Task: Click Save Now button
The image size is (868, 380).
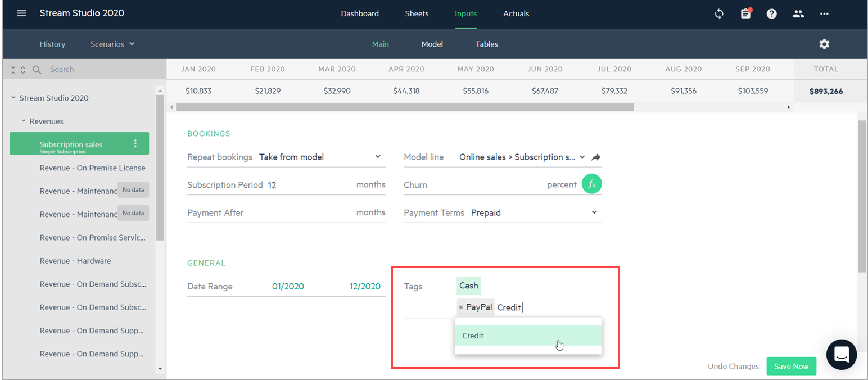Action: (791, 366)
